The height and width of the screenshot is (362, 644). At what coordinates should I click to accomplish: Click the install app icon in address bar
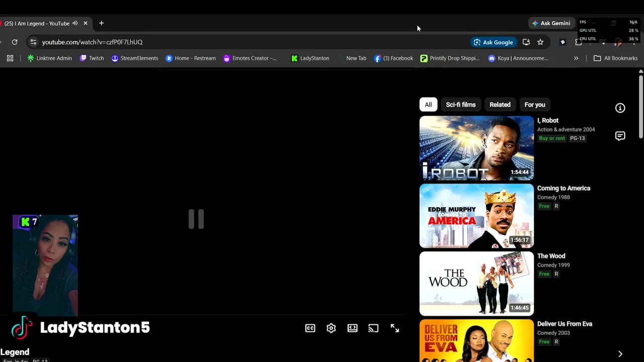pos(526,42)
